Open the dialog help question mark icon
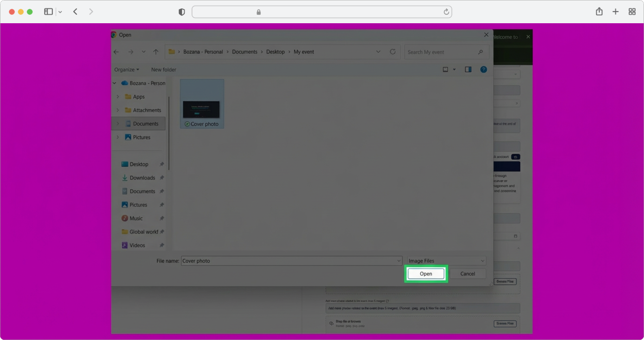The image size is (644, 340). pyautogui.click(x=483, y=69)
